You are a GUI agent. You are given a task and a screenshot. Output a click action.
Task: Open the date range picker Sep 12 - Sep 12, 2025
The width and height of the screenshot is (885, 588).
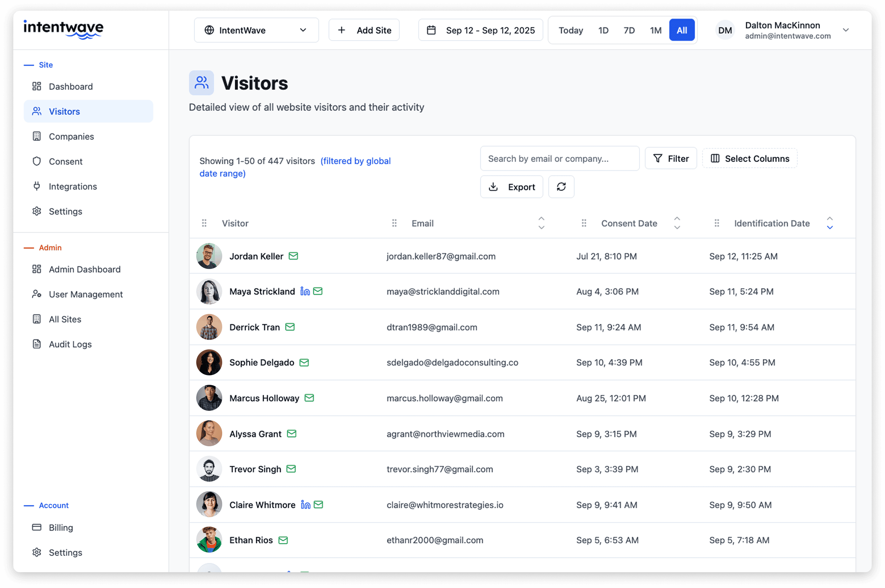click(481, 30)
